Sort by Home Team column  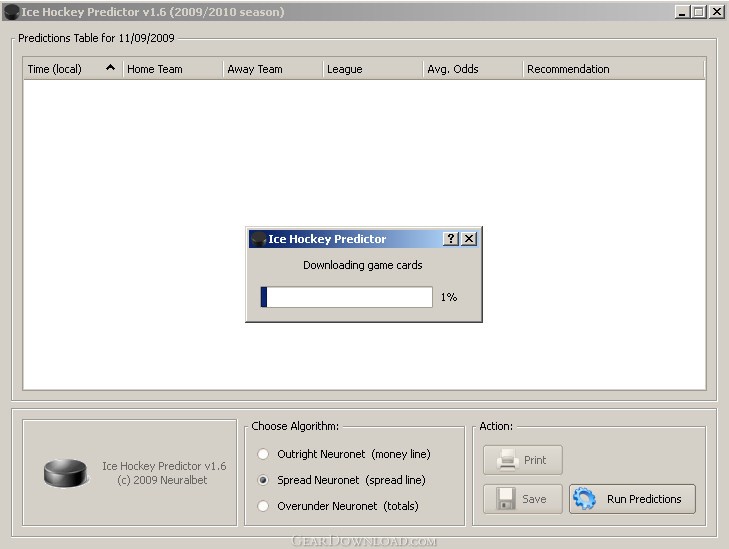point(172,69)
